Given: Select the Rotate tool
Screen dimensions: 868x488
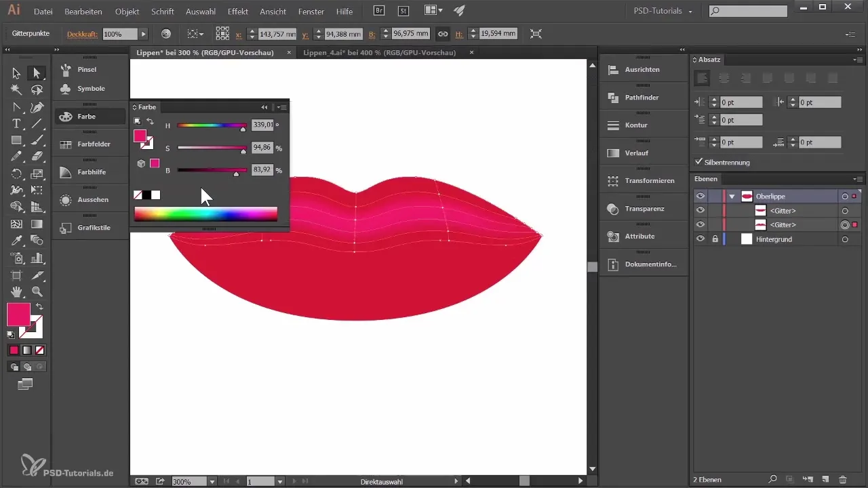Looking at the screenshot, I should (16, 174).
